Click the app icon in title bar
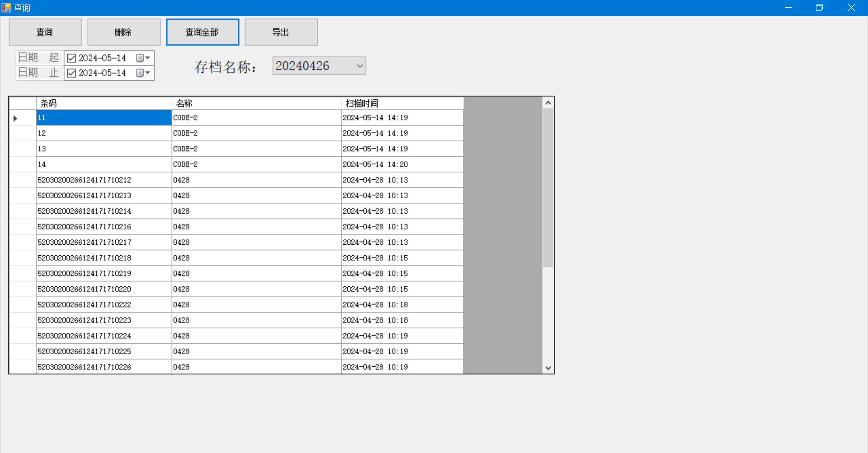The height and width of the screenshot is (453, 868). [6, 8]
